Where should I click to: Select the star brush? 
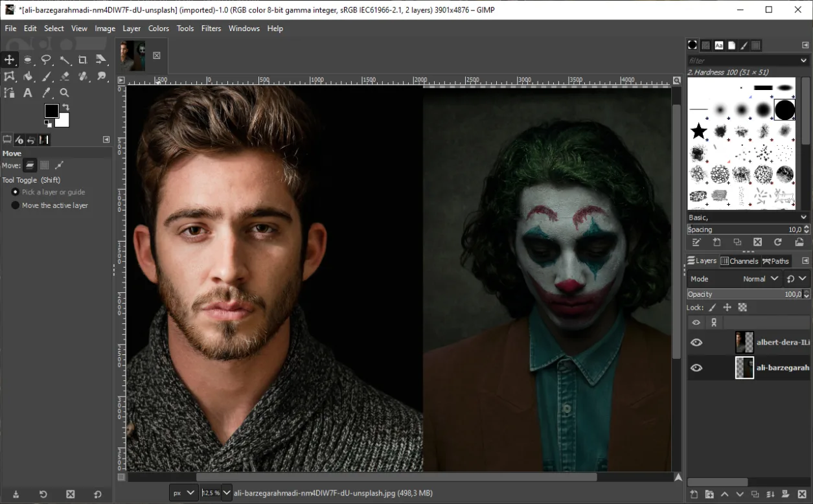pos(698,132)
